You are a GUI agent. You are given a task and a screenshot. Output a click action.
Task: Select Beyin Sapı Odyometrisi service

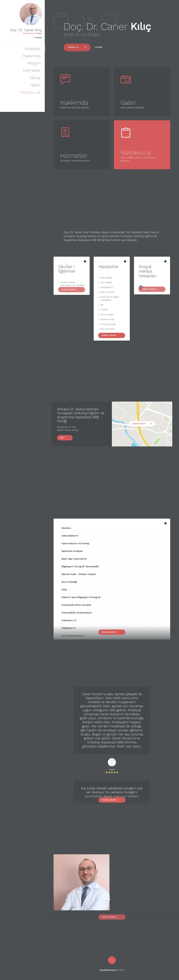(74, 559)
